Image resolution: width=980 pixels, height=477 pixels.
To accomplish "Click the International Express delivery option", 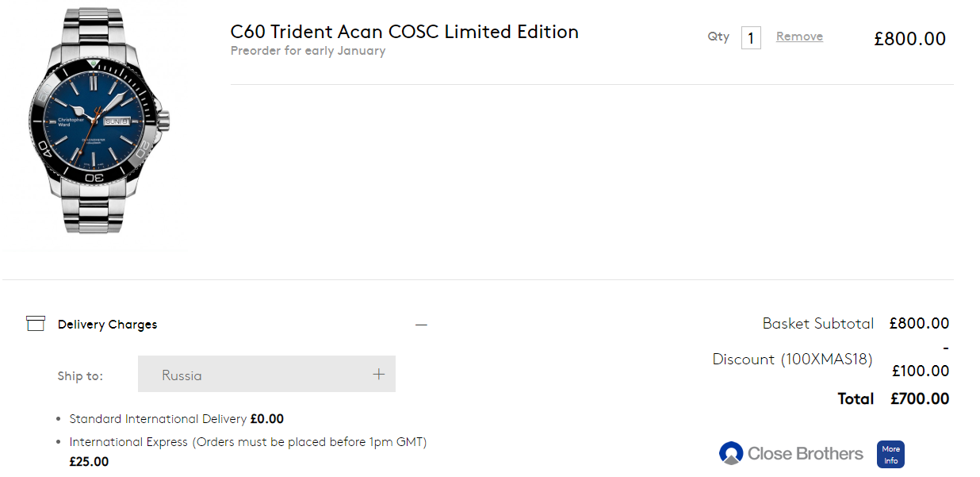I will tap(247, 442).
